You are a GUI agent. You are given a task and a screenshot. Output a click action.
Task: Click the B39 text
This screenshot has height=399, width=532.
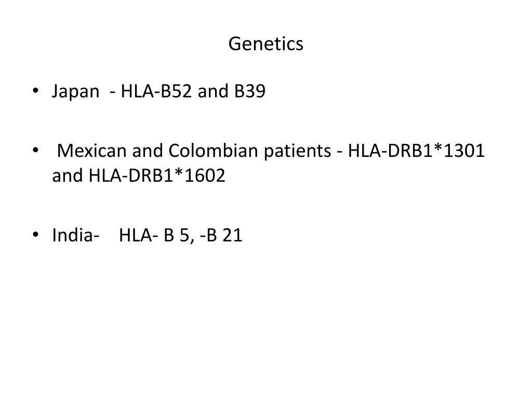[250, 91]
